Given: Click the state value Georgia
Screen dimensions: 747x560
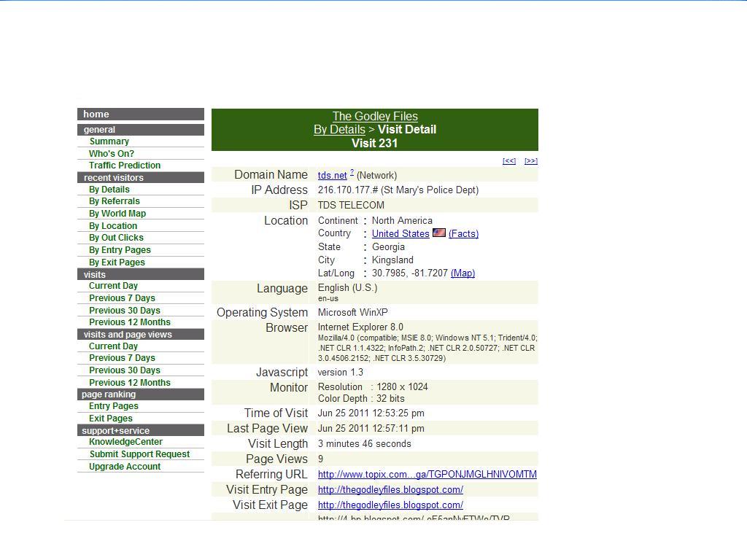Looking at the screenshot, I should pyautogui.click(x=388, y=247).
